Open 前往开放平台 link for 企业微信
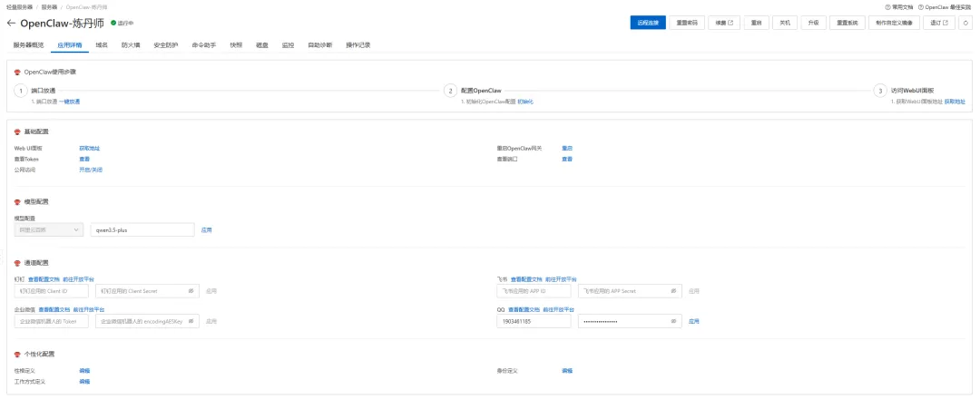Screen dimensions: 980x399 pyautogui.click(x=89, y=309)
